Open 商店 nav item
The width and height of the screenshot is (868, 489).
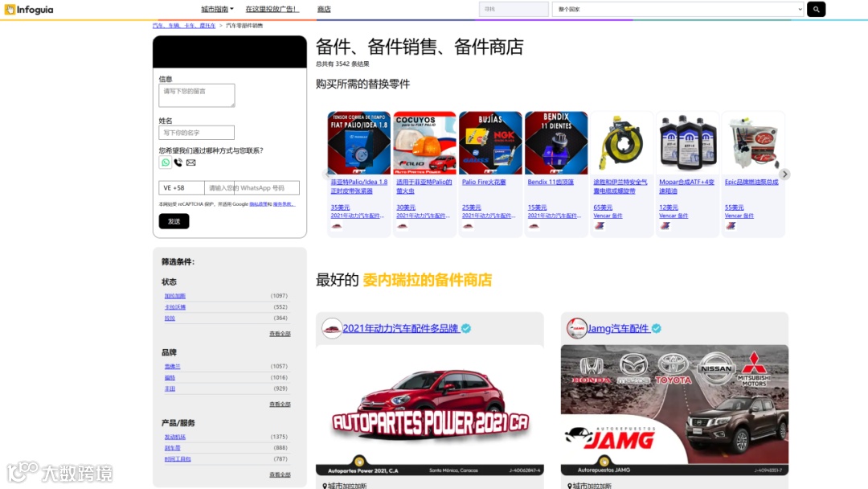click(324, 9)
